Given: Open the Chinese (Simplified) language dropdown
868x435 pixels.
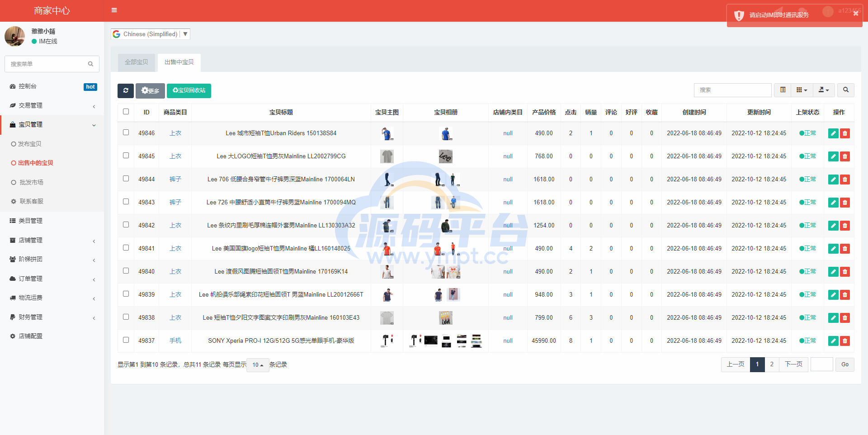Looking at the screenshot, I should click(x=151, y=34).
